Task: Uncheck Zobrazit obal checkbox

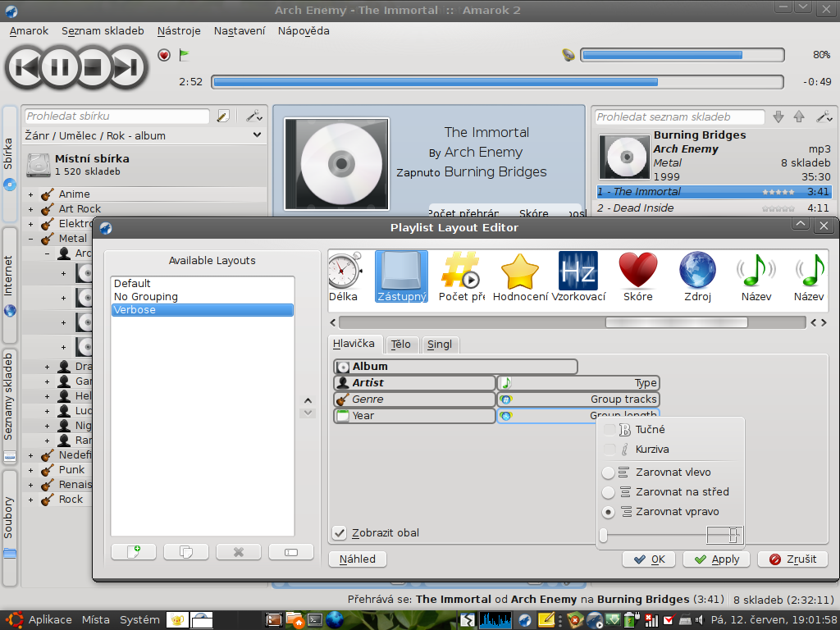Action: click(339, 533)
